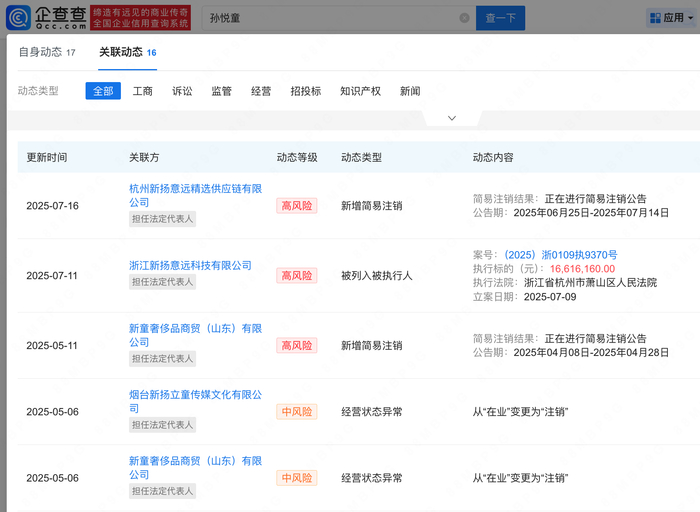The image size is (700, 512).
Task: Filter dynamics by 诉讼 type
Action: 182,91
